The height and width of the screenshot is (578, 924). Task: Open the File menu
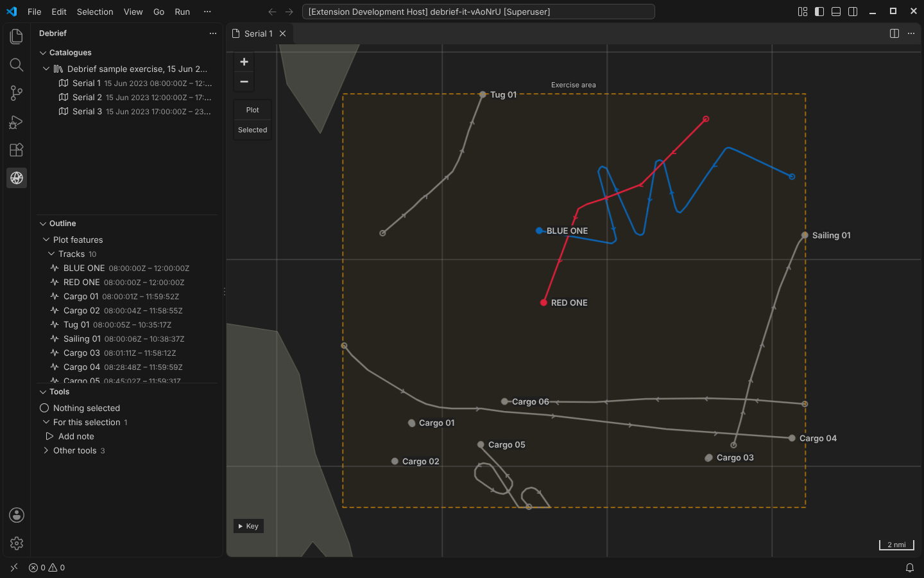click(x=35, y=12)
